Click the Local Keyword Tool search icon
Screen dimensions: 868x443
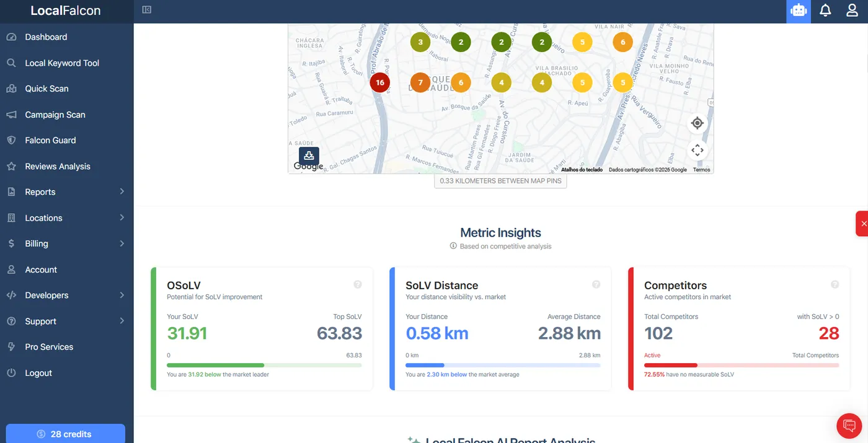click(x=11, y=63)
